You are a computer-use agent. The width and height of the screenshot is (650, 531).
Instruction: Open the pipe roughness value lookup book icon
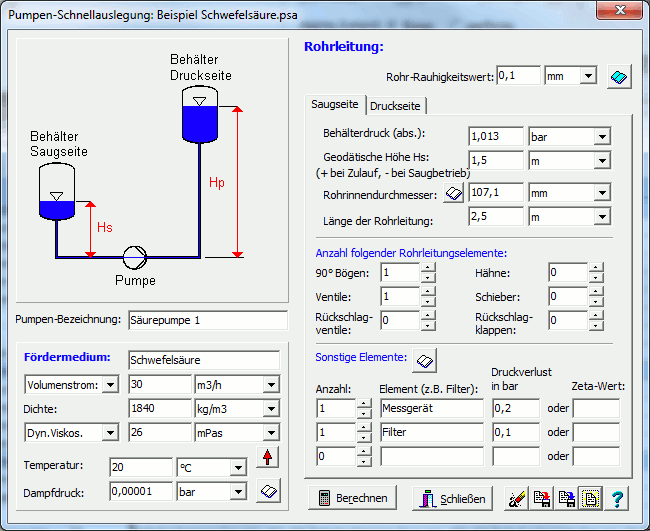pos(620,77)
